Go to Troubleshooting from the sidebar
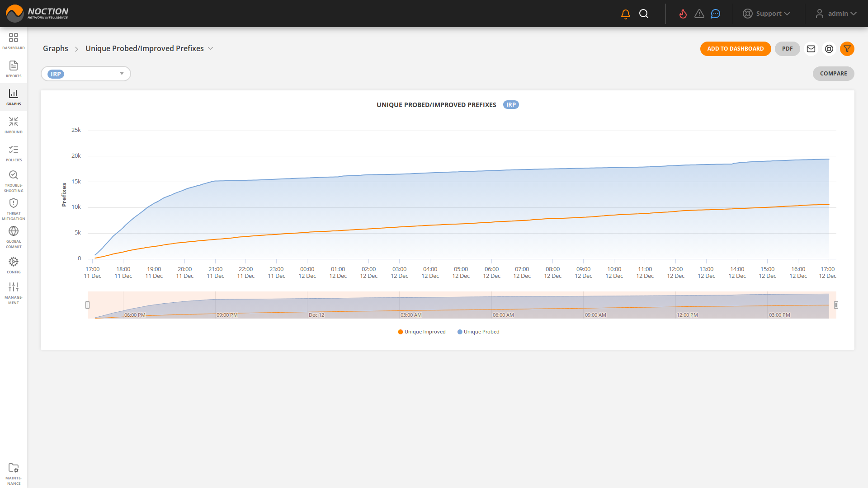Screen dimensions: 868x488 coord(14,180)
